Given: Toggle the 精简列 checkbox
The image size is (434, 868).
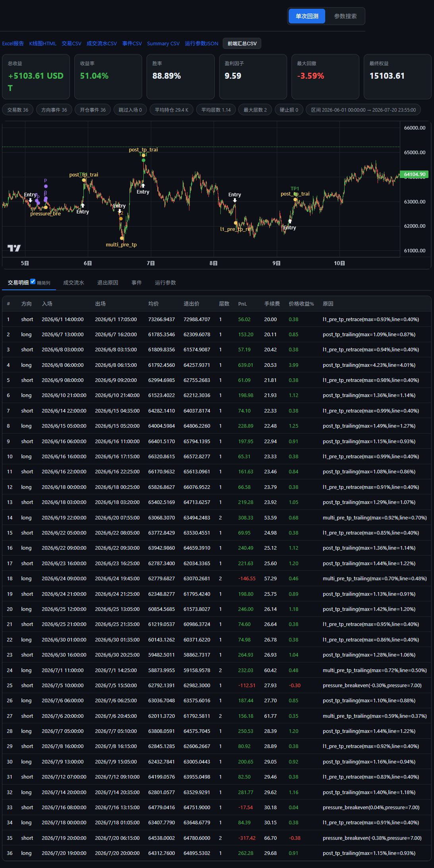Looking at the screenshot, I should coord(33,281).
